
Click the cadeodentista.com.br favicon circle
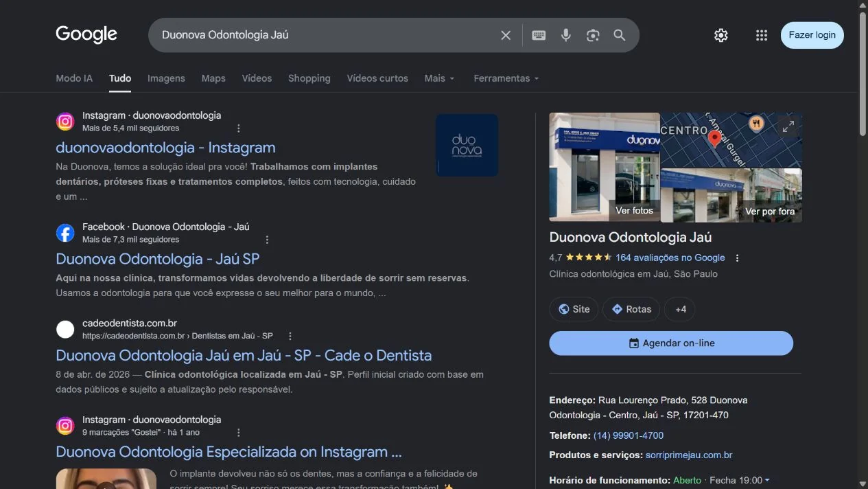point(65,330)
